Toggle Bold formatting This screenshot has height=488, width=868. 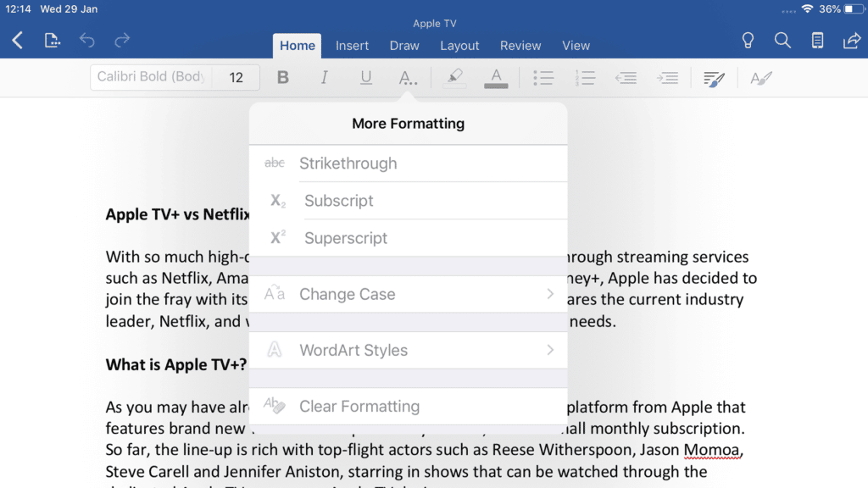[x=283, y=78]
